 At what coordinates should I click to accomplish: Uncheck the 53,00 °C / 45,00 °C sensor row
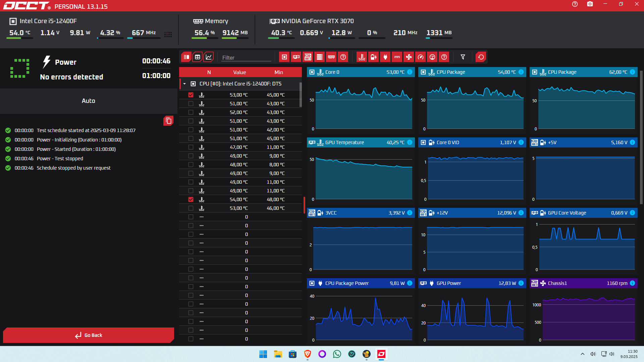(191, 95)
